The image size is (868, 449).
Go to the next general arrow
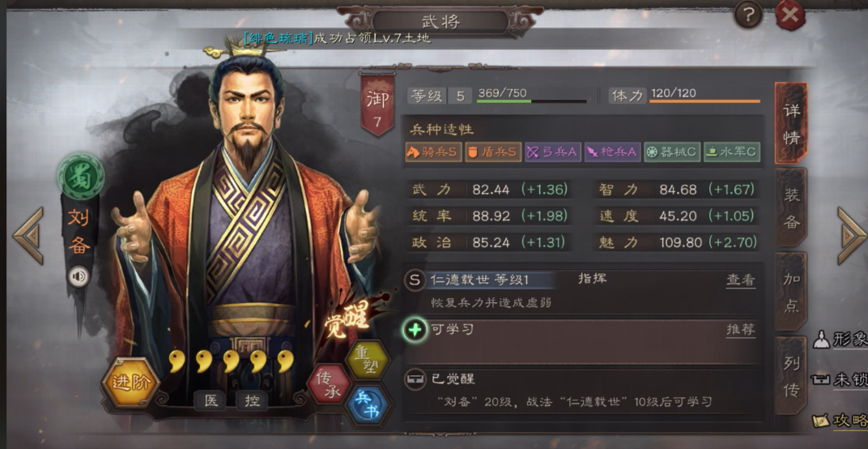click(851, 236)
